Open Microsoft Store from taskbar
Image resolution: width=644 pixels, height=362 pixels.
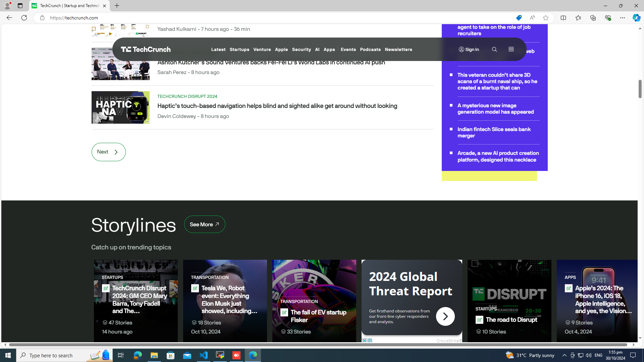171,355
